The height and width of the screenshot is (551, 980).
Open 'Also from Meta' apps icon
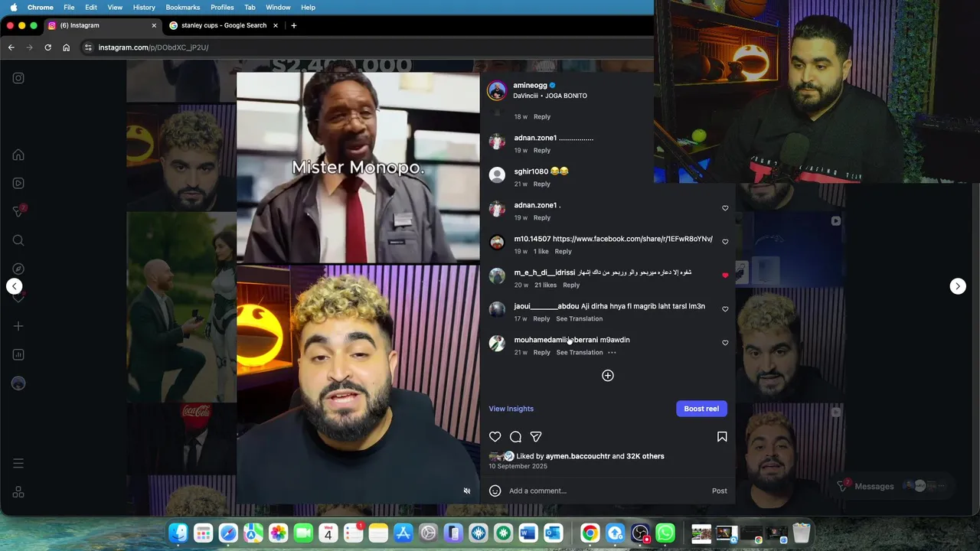coord(18,492)
